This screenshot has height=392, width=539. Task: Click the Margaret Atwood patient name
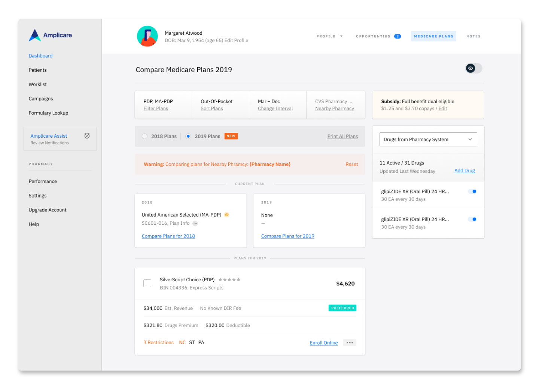click(x=183, y=33)
